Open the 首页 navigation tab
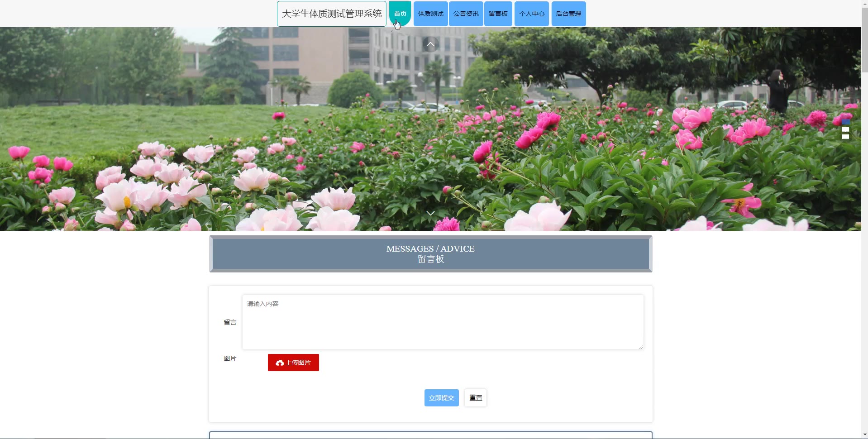The width and height of the screenshot is (868, 439). click(400, 14)
